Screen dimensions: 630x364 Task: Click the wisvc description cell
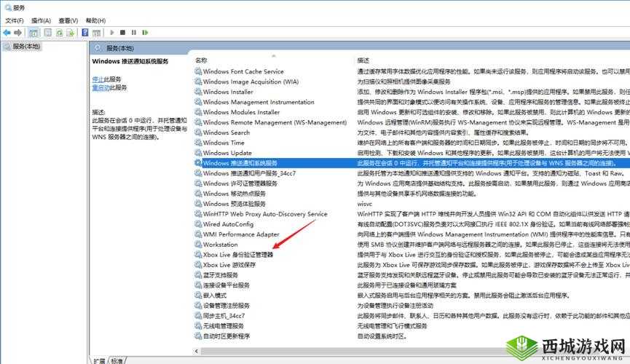click(x=364, y=204)
